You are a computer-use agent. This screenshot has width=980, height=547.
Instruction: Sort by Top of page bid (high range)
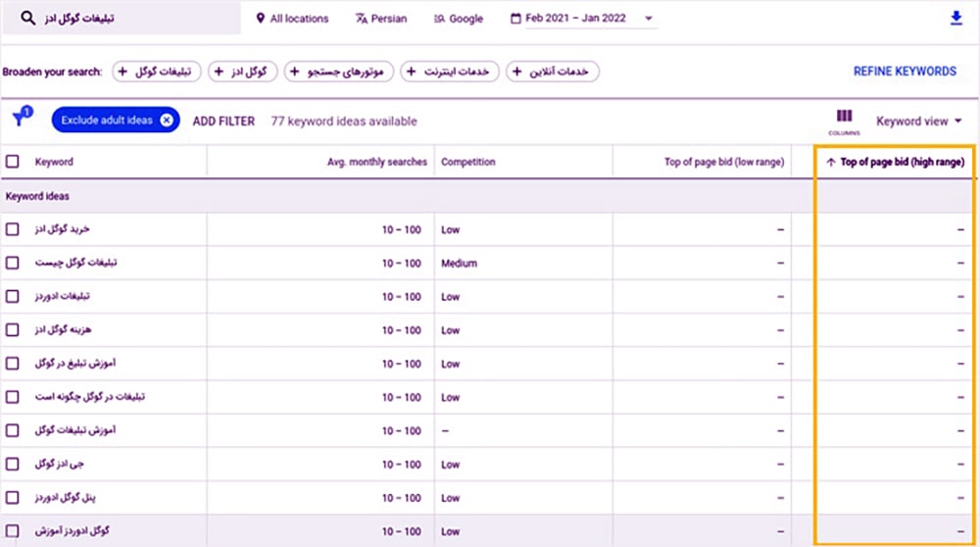tap(902, 162)
